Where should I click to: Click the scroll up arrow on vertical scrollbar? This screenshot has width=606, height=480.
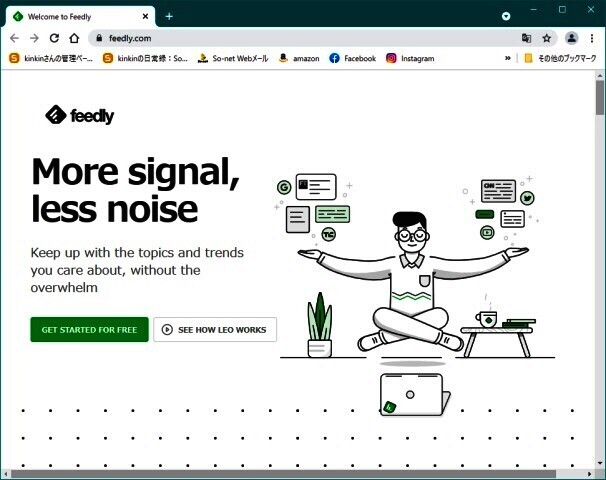(x=599, y=75)
